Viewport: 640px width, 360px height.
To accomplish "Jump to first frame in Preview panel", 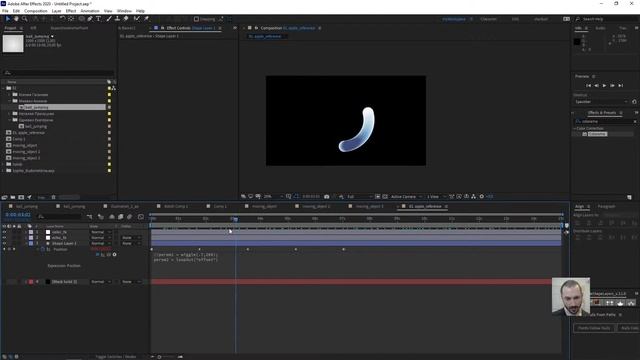I will pos(588,85).
